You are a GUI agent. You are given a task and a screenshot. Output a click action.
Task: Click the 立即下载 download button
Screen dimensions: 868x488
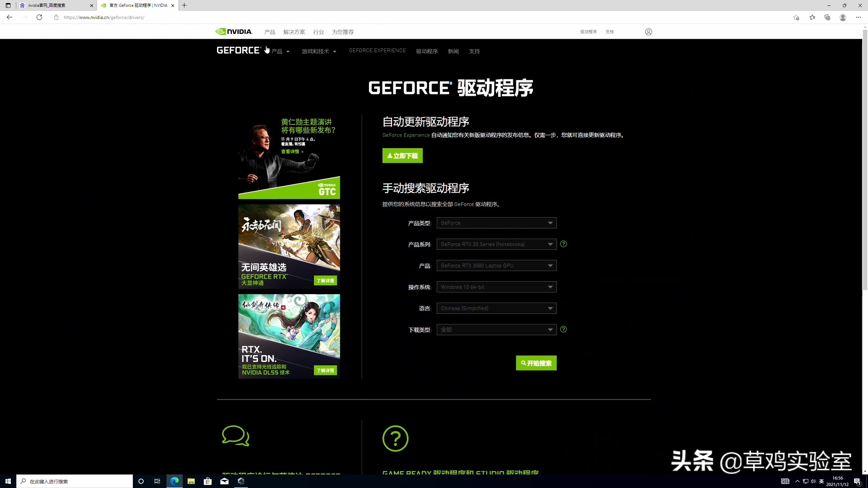[402, 155]
